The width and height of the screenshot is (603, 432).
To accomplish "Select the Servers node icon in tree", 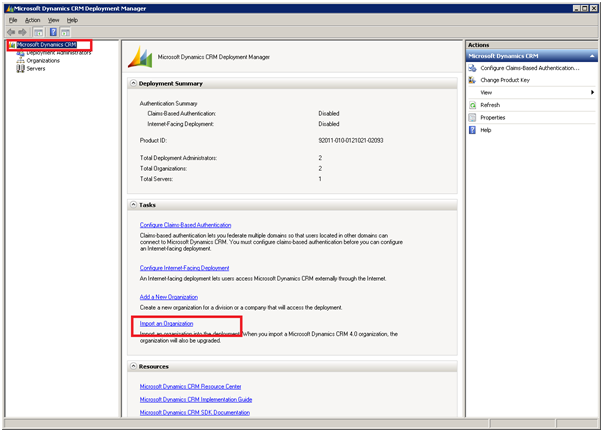I will 20,69.
